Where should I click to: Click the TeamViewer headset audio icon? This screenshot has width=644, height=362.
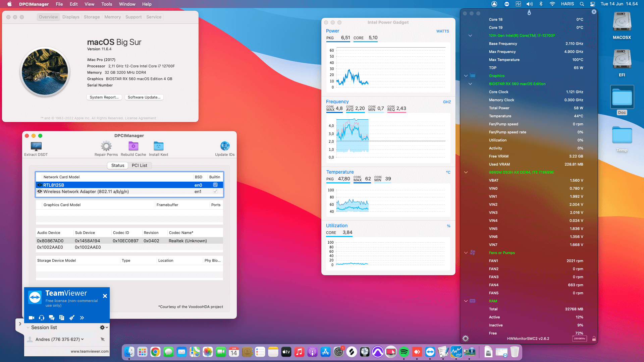click(x=42, y=318)
